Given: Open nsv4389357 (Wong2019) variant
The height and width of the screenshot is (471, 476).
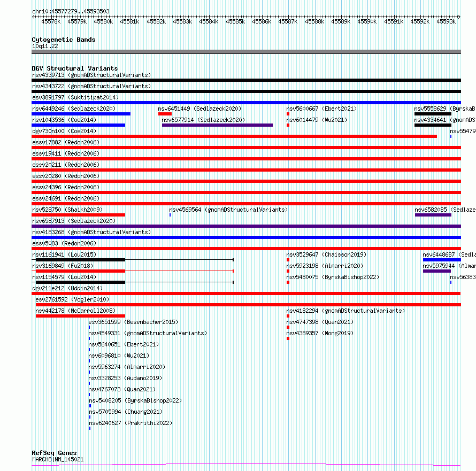Looking at the screenshot, I should click(320, 333).
